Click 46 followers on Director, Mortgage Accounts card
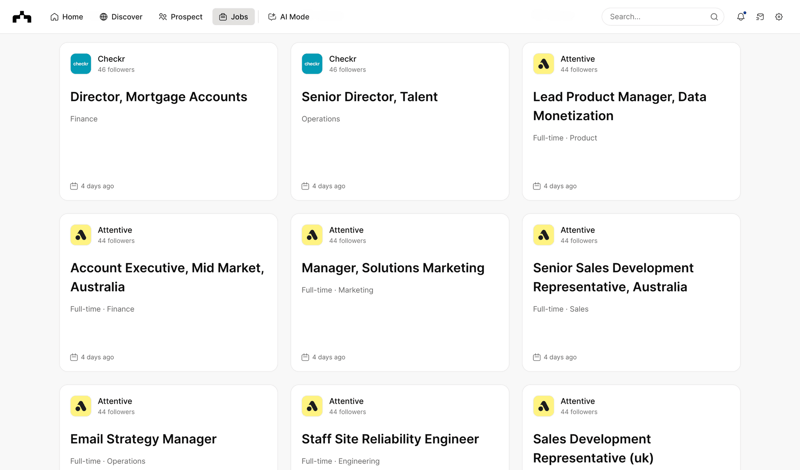This screenshot has height=470, width=800. [116, 70]
